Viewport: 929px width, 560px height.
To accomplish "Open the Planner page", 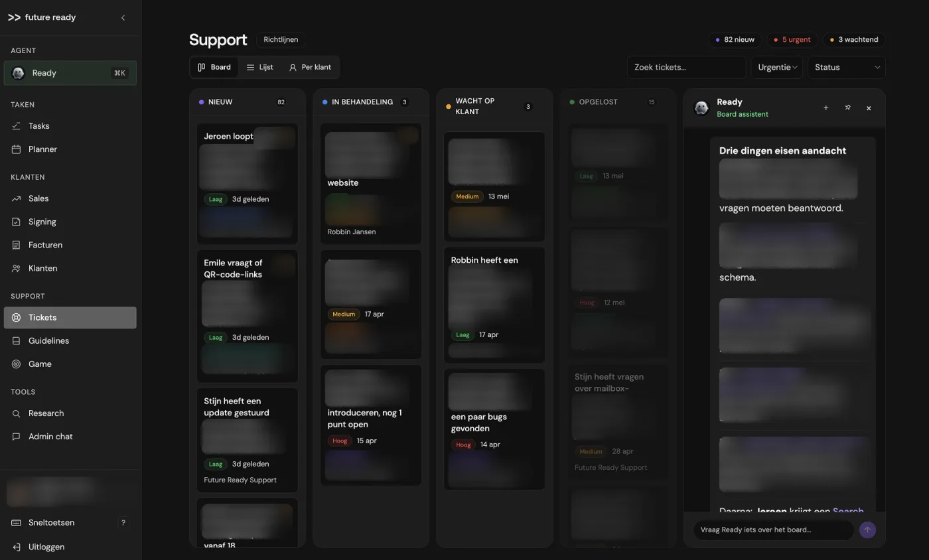I will (70, 149).
